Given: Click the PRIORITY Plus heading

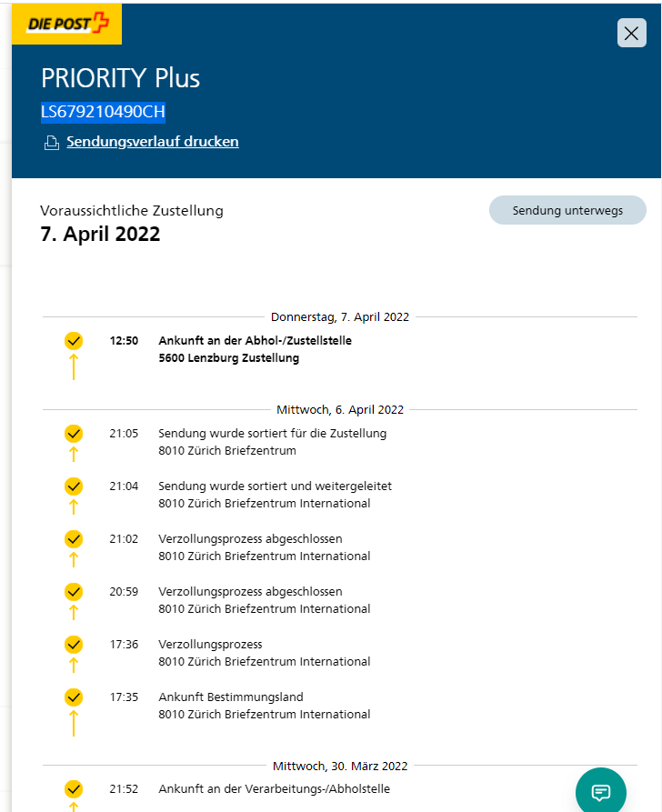Looking at the screenshot, I should click(120, 78).
